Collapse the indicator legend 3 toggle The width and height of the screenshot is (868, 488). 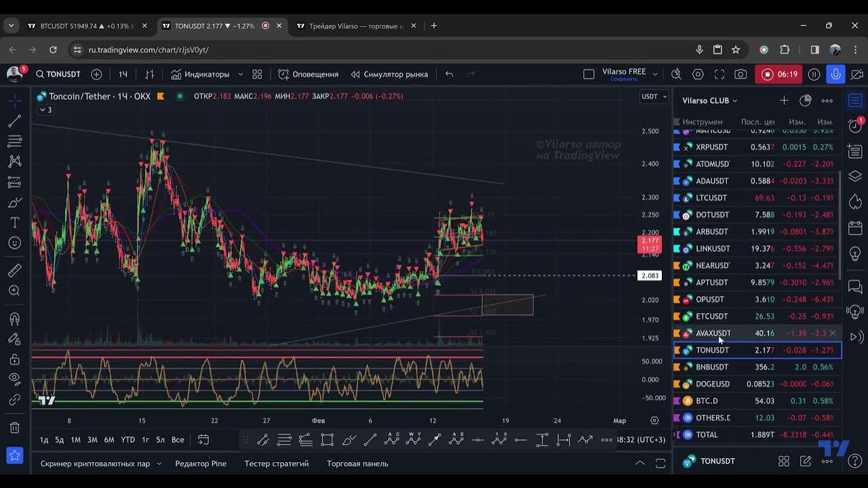pyautogui.click(x=45, y=110)
